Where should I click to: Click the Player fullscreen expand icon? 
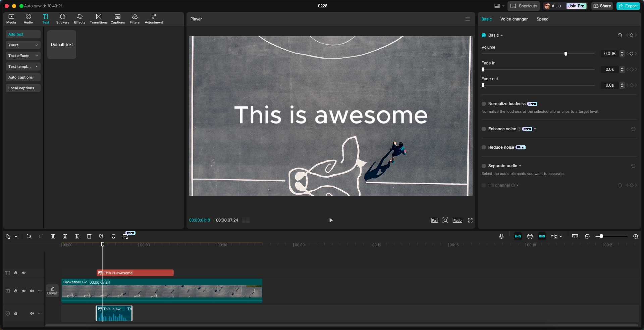point(470,220)
